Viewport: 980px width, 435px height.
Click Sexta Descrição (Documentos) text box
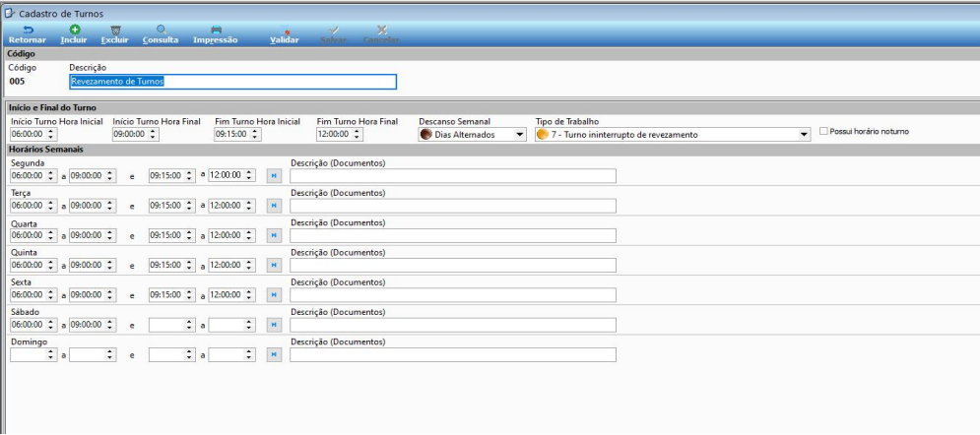[x=453, y=295]
